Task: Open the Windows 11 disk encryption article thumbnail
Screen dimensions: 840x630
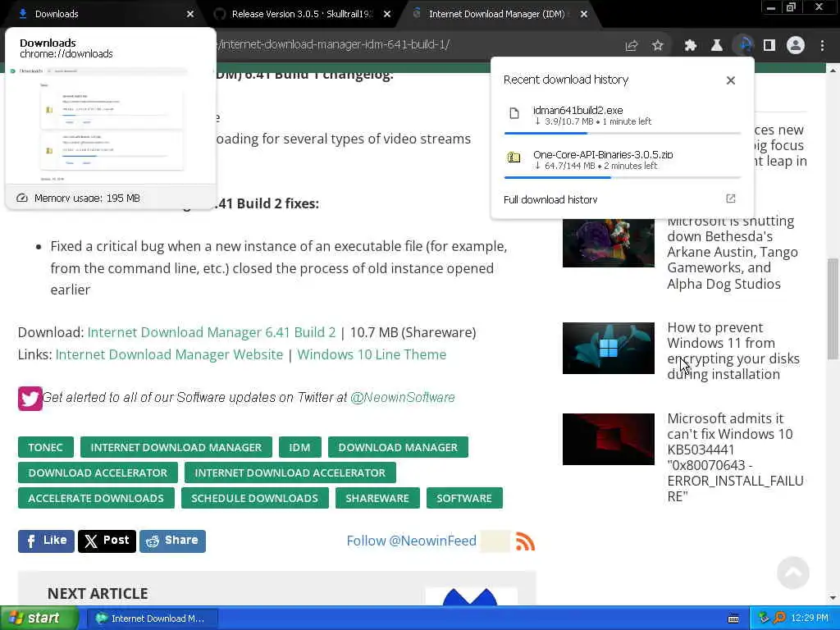Action: 609,348
